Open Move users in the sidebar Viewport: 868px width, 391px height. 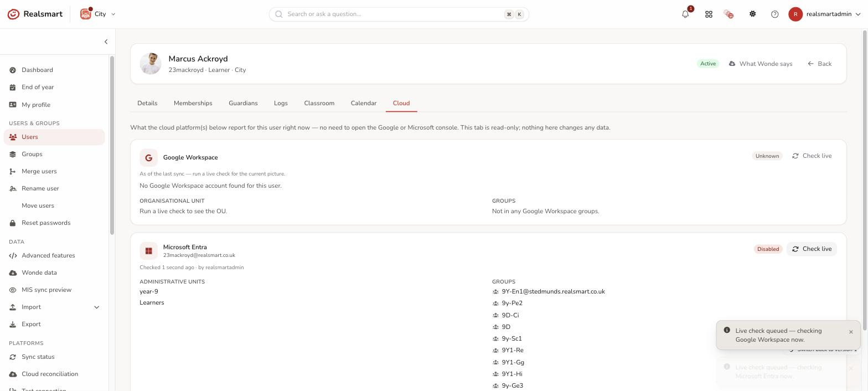(x=54, y=205)
